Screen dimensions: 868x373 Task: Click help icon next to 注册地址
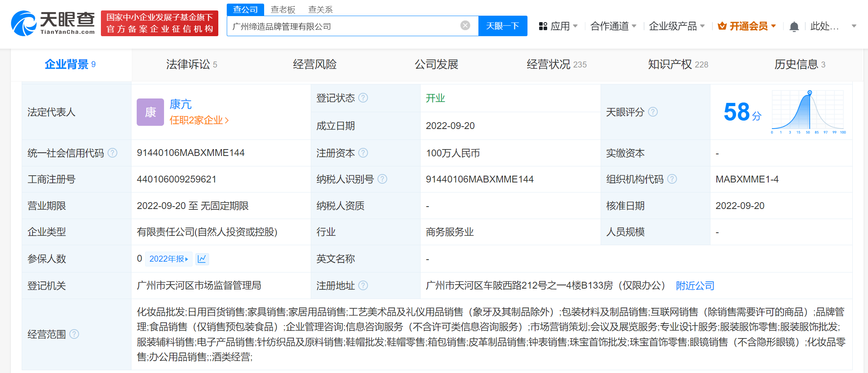(x=363, y=285)
